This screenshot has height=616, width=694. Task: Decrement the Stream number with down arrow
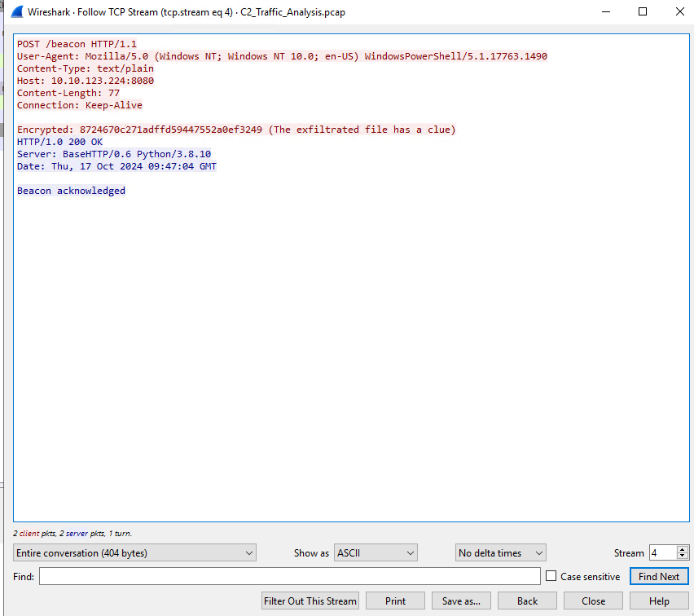683,557
